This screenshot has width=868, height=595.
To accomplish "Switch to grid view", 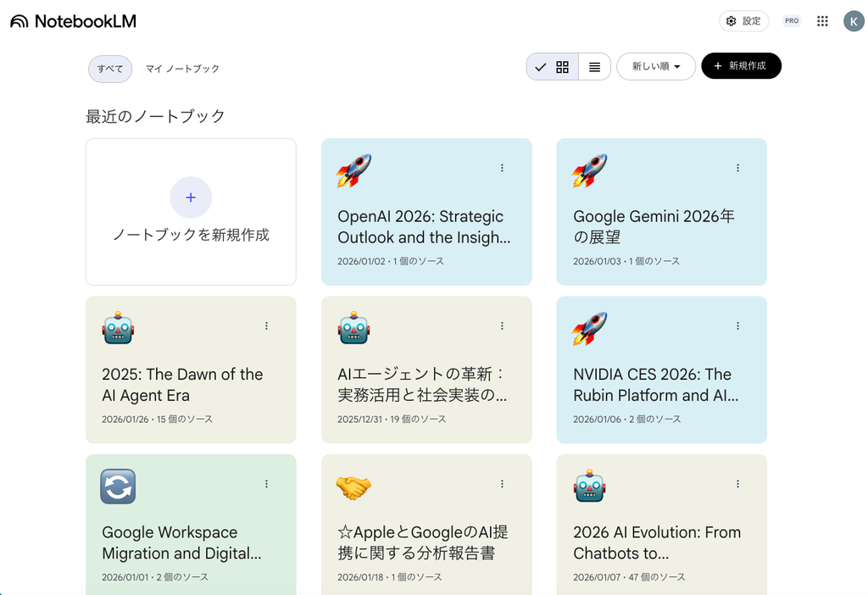I will (562, 67).
